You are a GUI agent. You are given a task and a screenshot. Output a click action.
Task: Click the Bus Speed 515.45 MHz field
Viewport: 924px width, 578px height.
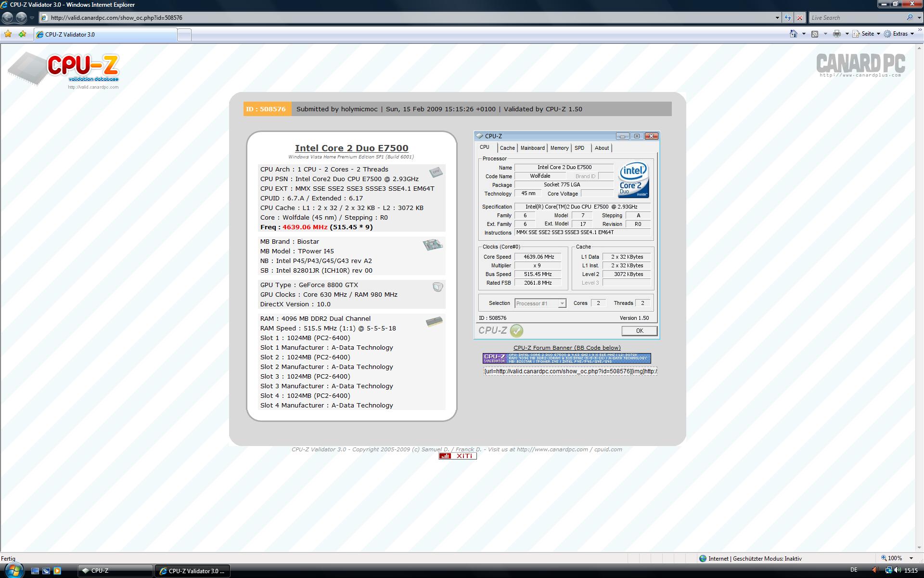pyautogui.click(x=538, y=275)
